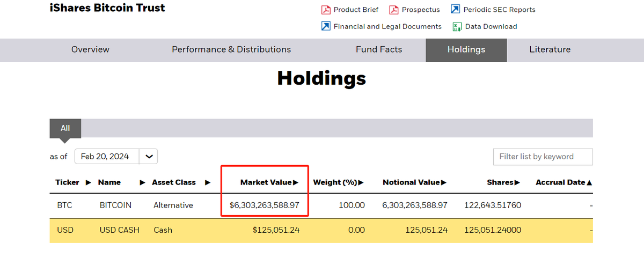Sort by Notional Value column arrow
The image size is (644, 258).
pos(443,182)
